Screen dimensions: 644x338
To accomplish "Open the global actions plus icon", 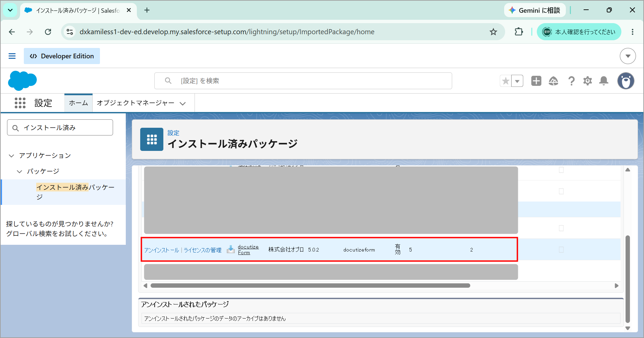I will click(x=536, y=81).
